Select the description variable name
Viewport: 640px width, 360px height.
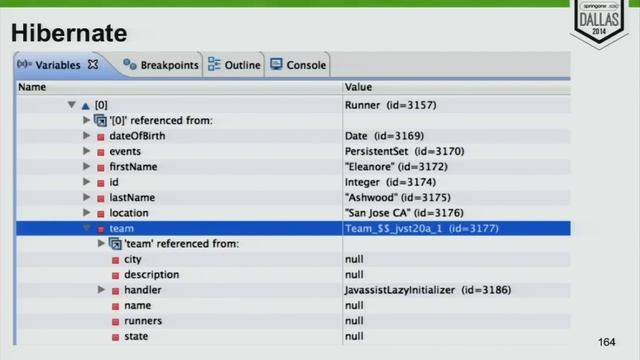[x=151, y=274]
